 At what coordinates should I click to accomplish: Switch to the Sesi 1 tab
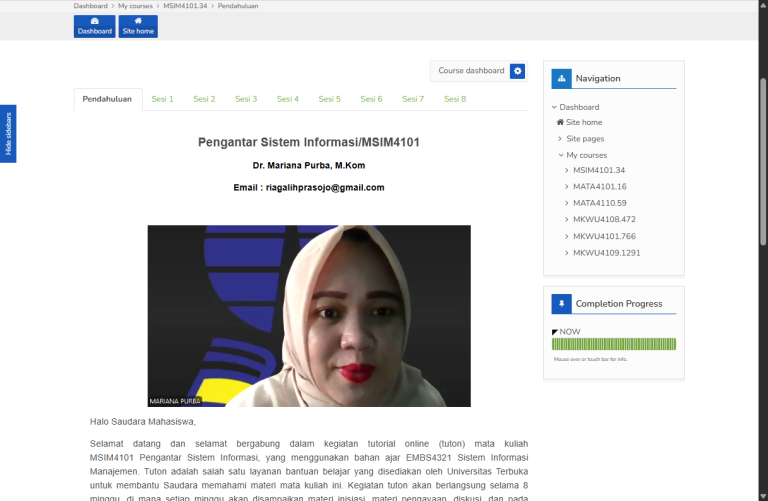point(162,99)
